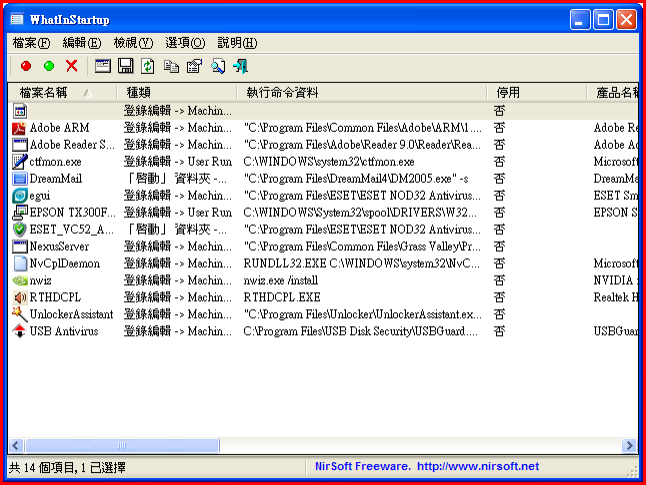Open the 選項(O) menu
The height and width of the screenshot is (485, 646).
point(184,43)
